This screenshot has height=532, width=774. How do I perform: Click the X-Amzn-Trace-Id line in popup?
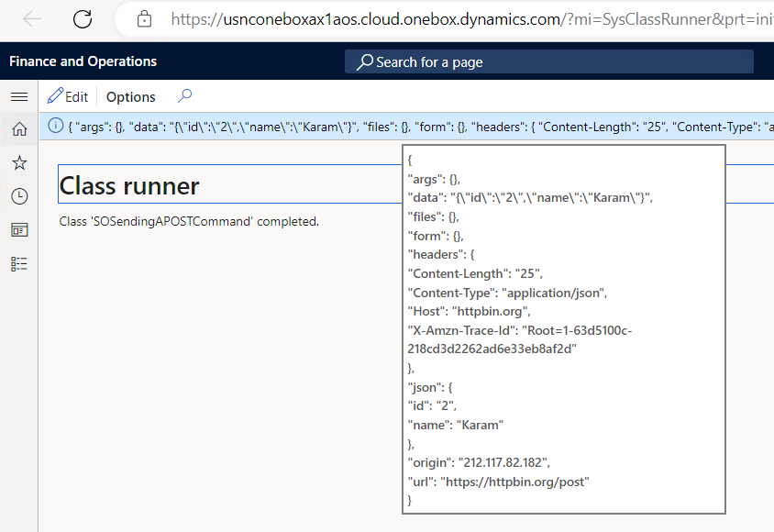coord(520,339)
